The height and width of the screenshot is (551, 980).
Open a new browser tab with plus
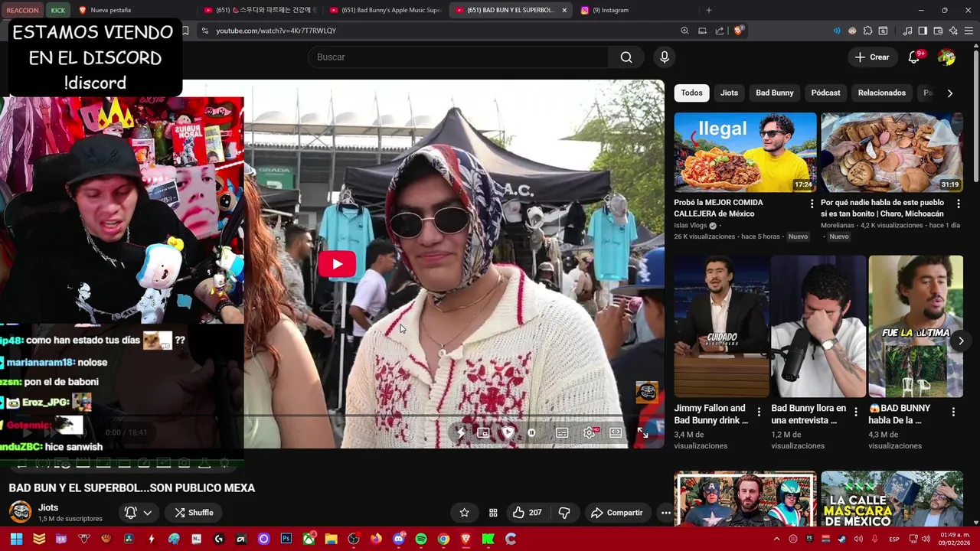pyautogui.click(x=708, y=10)
